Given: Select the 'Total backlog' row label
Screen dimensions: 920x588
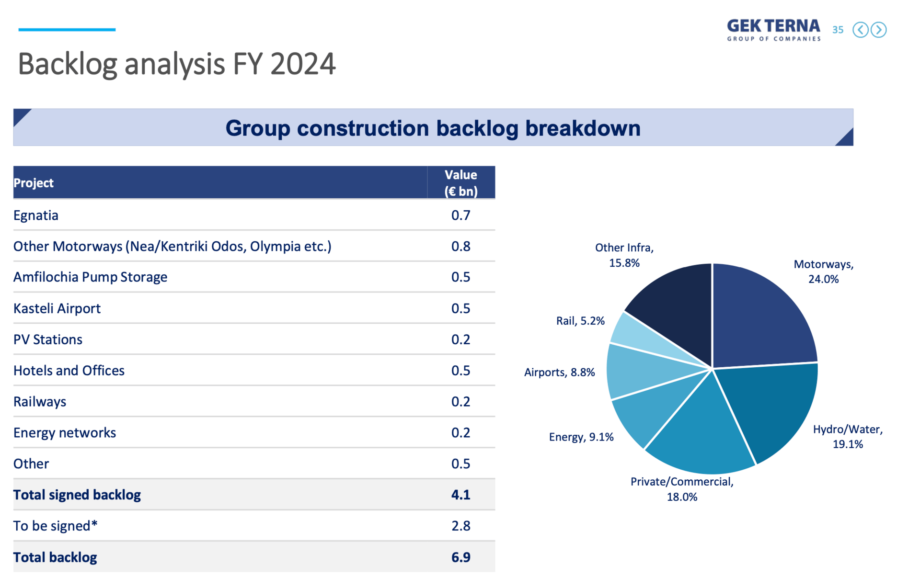Looking at the screenshot, I should pyautogui.click(x=55, y=557).
